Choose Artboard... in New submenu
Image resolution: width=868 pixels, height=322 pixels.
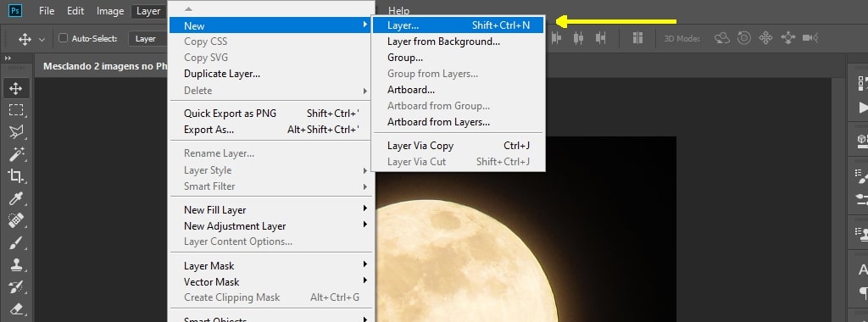click(458, 90)
